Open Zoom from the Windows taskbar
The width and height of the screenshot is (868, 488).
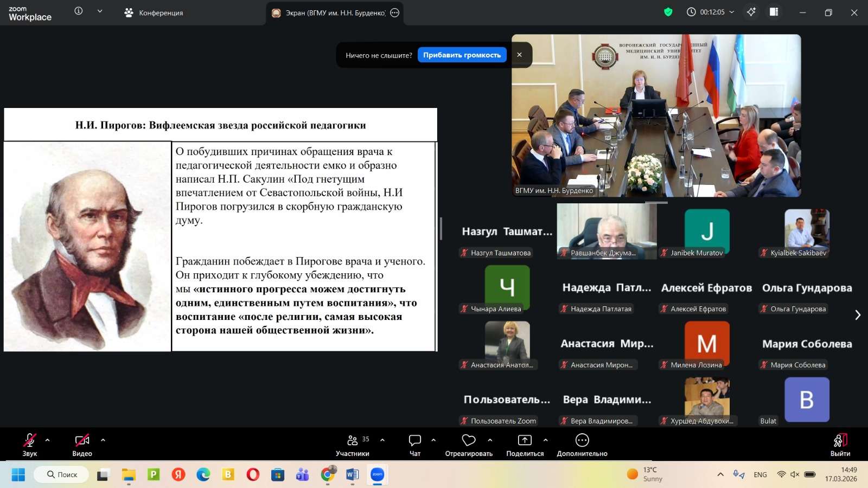pyautogui.click(x=377, y=474)
